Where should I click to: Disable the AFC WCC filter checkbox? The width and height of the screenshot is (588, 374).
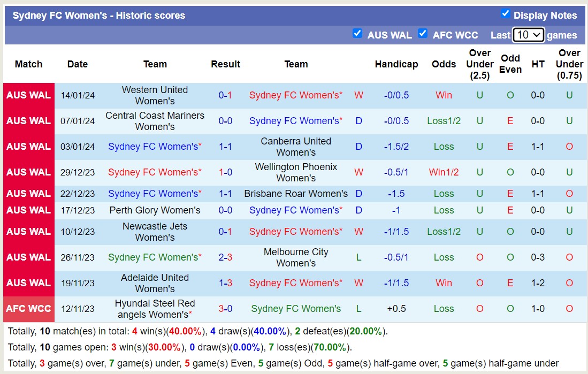(423, 33)
